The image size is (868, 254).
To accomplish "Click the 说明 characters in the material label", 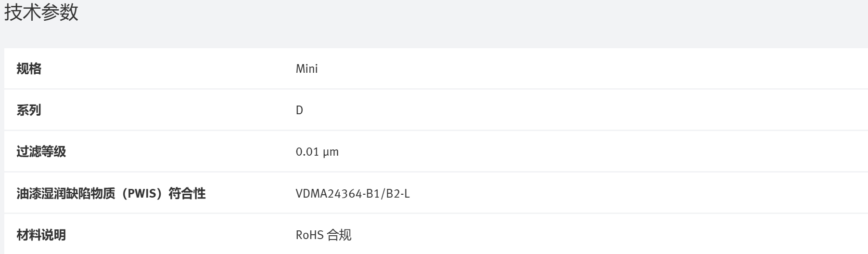I will pos(53,235).
